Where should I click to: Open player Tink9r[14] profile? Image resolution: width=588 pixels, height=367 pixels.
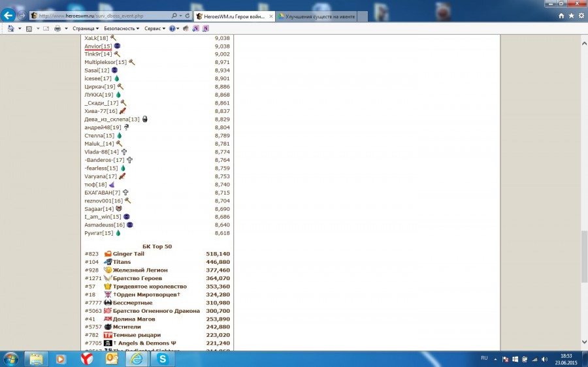click(x=98, y=54)
